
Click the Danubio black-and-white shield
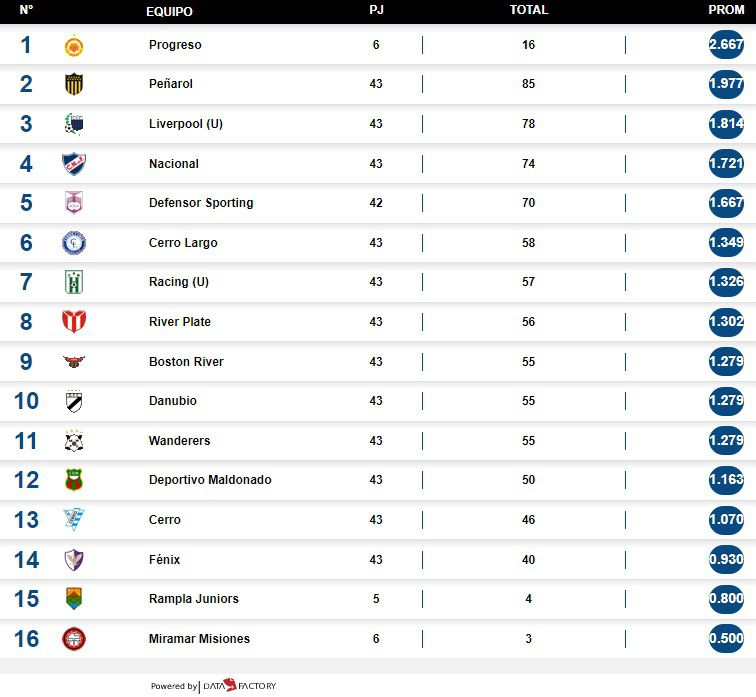pos(74,401)
